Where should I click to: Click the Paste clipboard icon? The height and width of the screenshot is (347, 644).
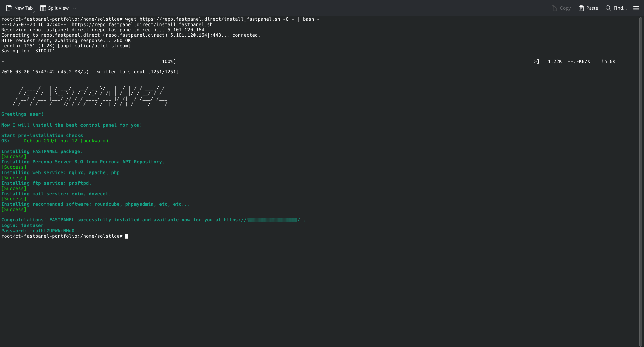[x=581, y=8]
